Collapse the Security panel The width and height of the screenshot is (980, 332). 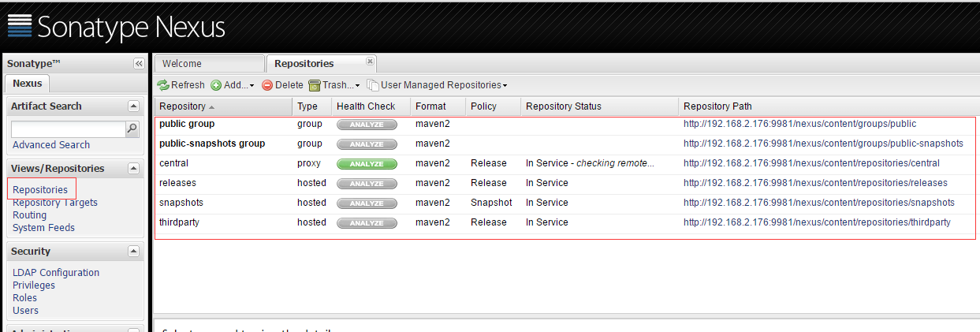tap(133, 251)
